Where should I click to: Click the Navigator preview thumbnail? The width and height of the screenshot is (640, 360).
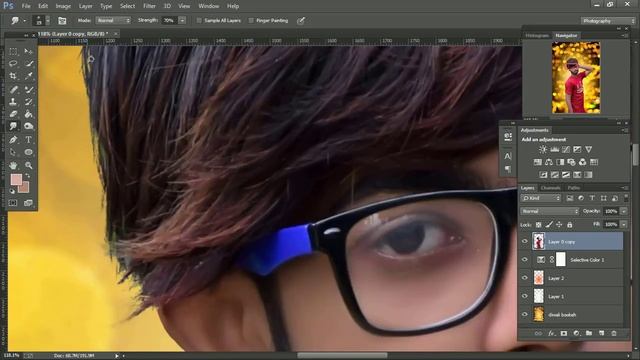point(576,78)
